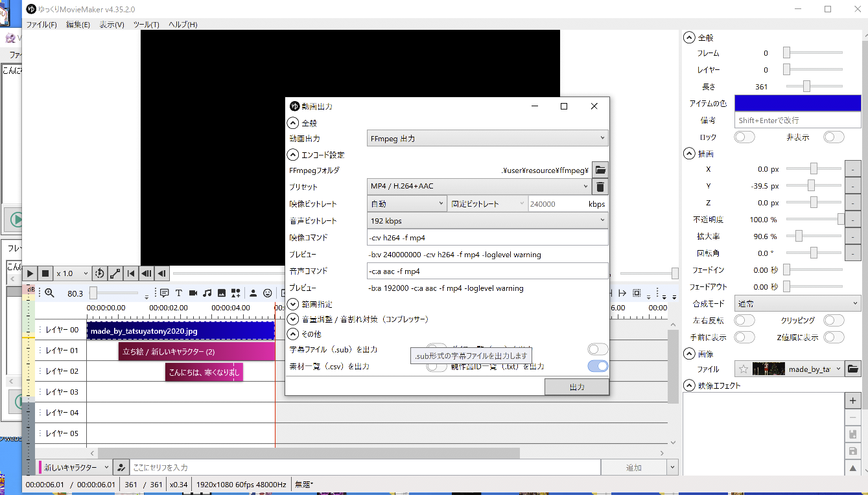Toggle the ロック switch in the properties panel
The height and width of the screenshot is (495, 868).
click(744, 137)
